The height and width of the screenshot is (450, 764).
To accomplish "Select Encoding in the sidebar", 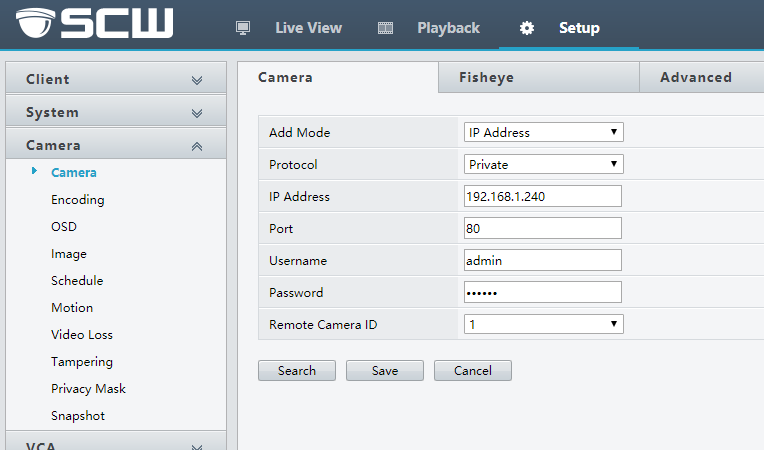I will click(x=78, y=200).
